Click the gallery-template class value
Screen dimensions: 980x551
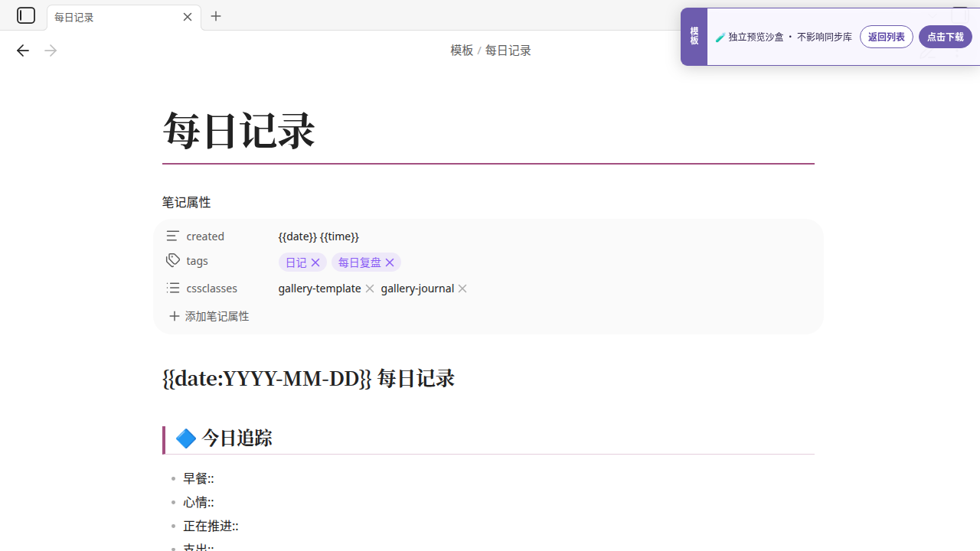[319, 289]
